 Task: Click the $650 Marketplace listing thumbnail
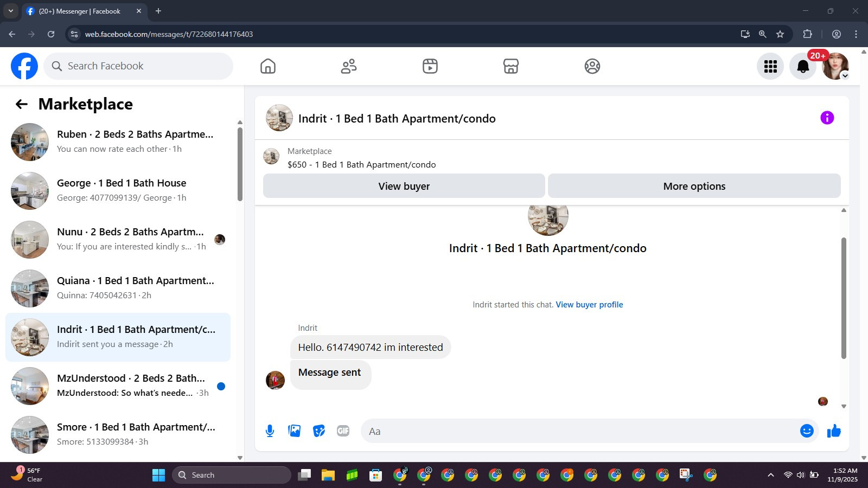point(271,157)
